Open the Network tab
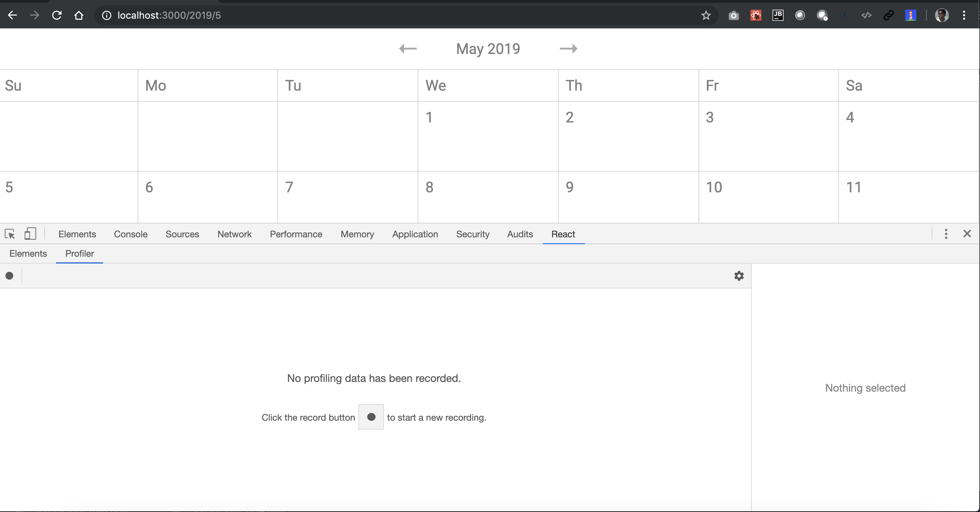980x512 pixels. pyautogui.click(x=234, y=234)
